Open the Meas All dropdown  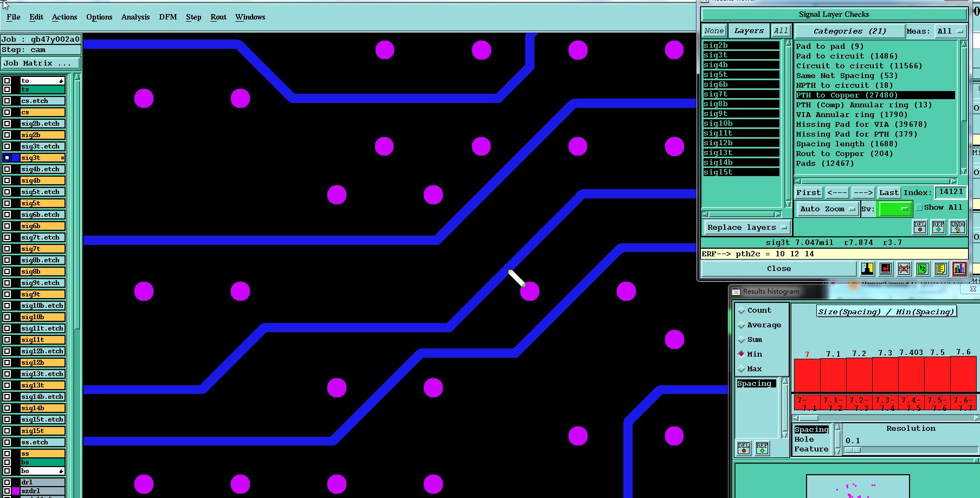(x=950, y=31)
